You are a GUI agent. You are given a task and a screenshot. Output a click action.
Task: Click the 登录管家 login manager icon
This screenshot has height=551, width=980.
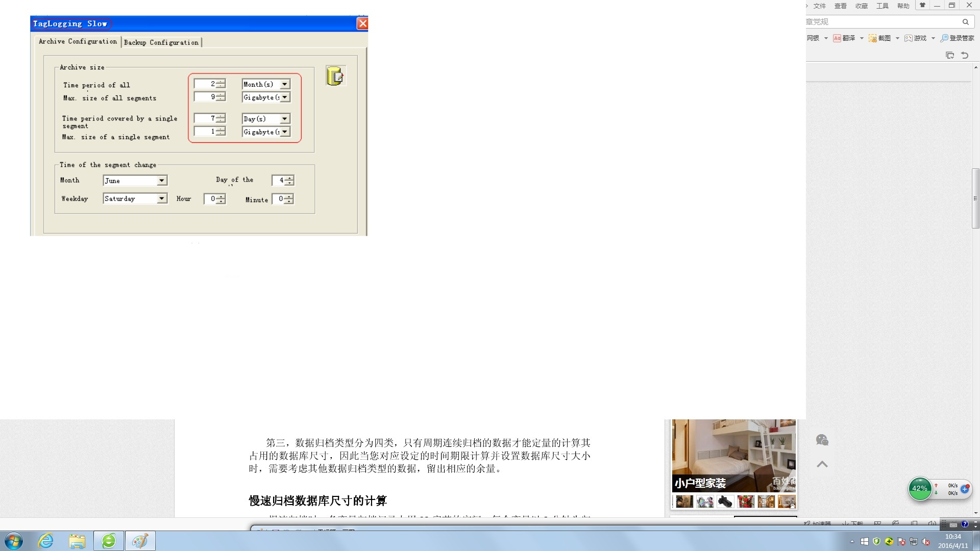[944, 38]
